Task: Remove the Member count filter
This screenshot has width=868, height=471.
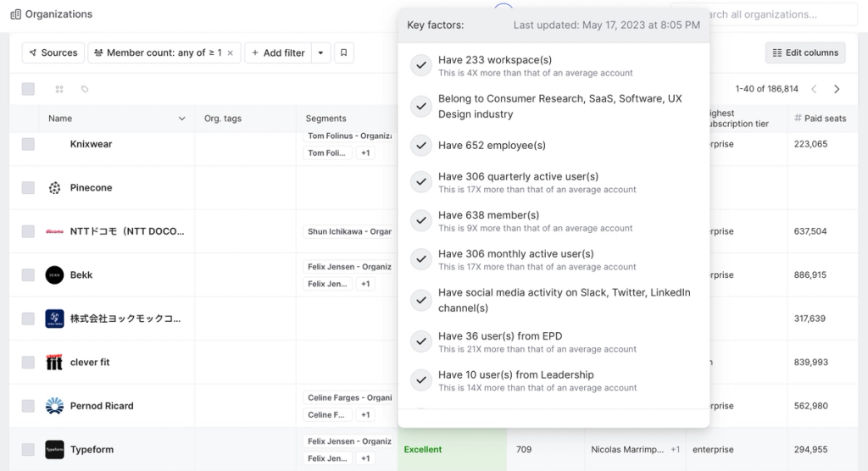Action: click(x=231, y=53)
